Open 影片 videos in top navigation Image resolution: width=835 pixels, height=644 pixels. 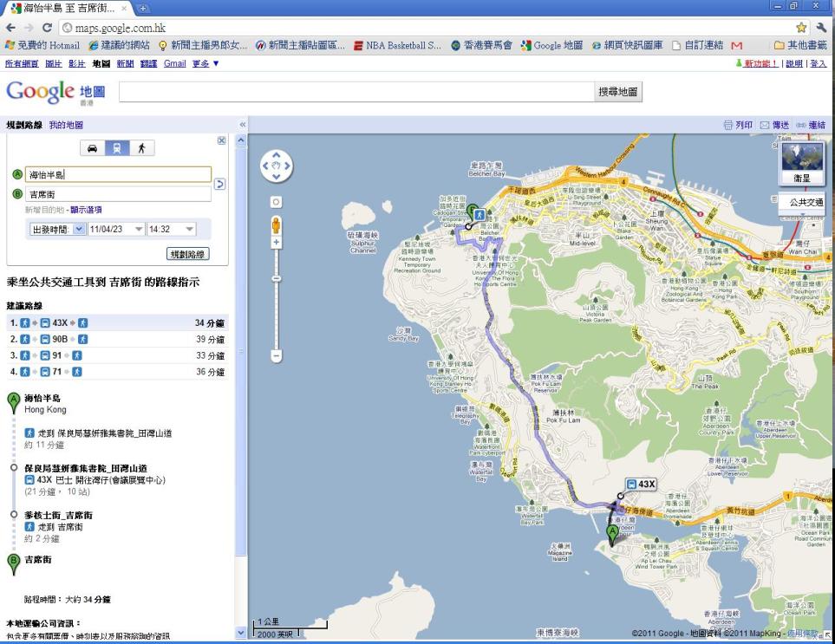[76, 63]
